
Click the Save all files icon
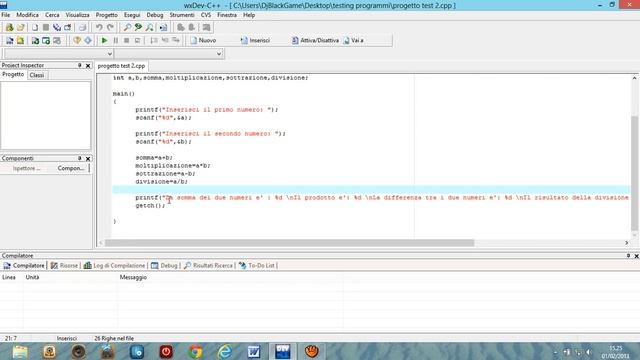pos(57,27)
